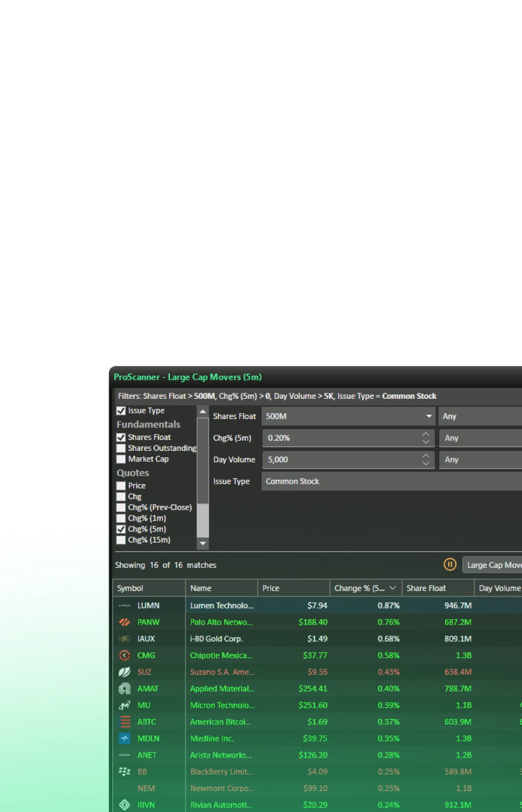Decrease the Day Volume minimum value
This screenshot has width=522, height=812.
tap(425, 463)
